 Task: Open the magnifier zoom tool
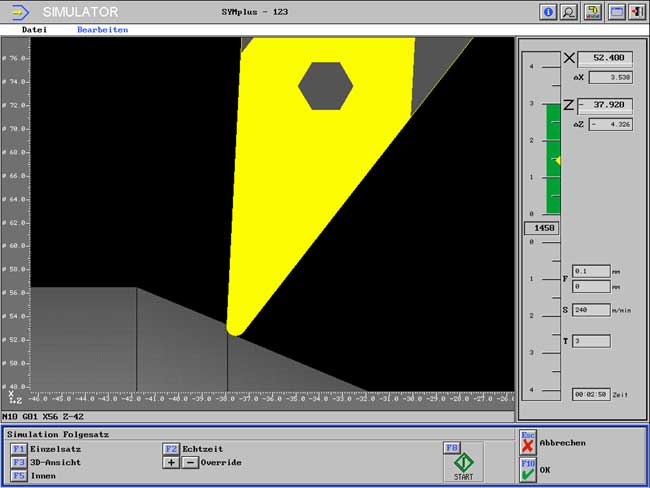pyautogui.click(x=569, y=12)
